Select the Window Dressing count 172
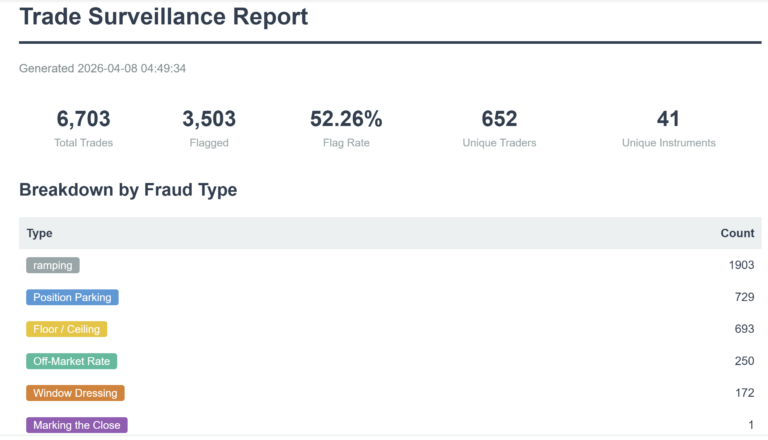 pyautogui.click(x=744, y=393)
